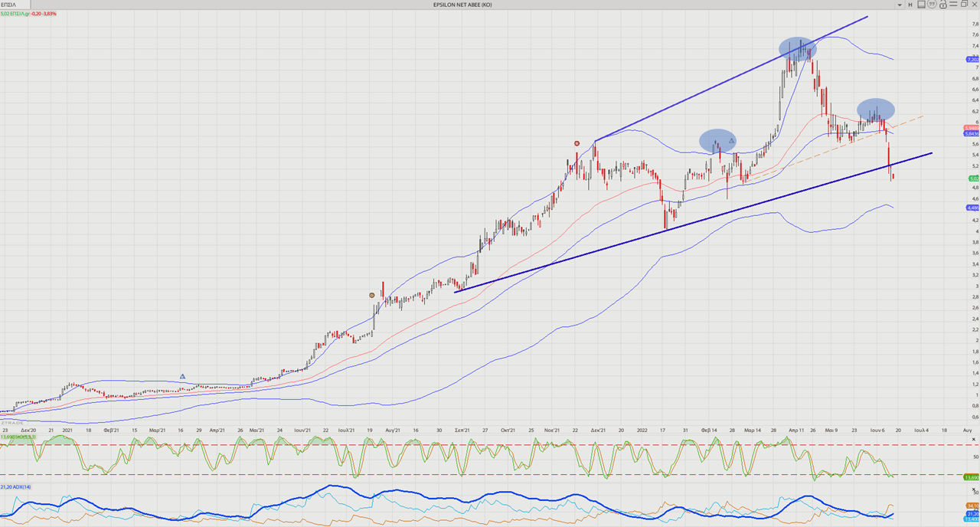
Task: Click the blue 5,8436 price label
Action: [x=972, y=133]
